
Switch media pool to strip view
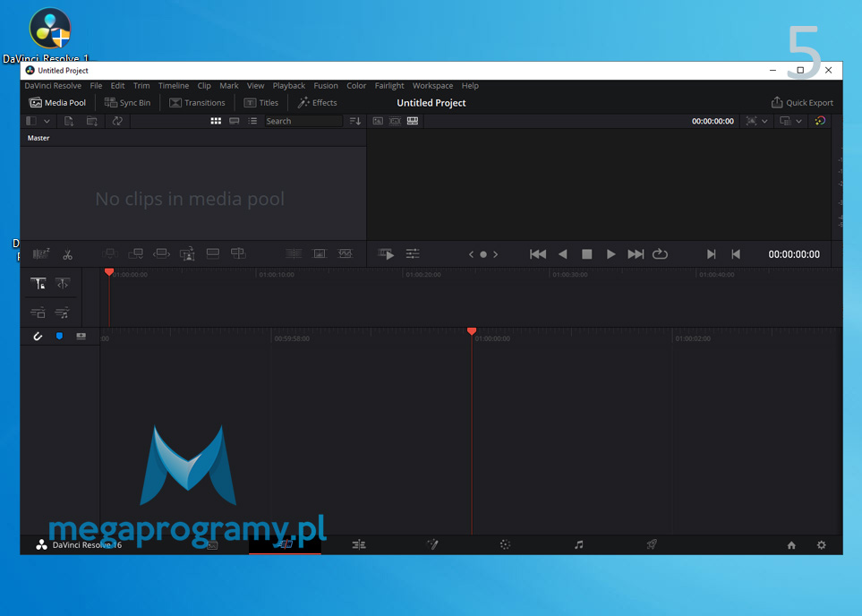[235, 121]
